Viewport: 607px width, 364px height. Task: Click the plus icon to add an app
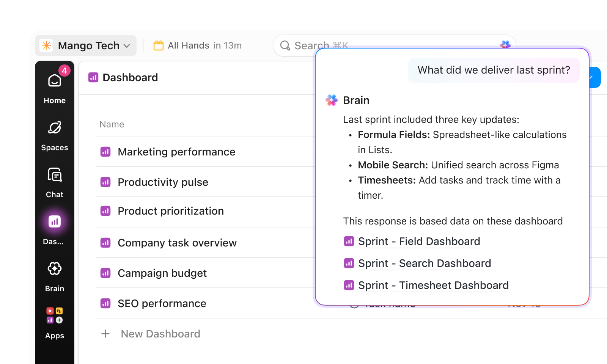click(x=59, y=320)
